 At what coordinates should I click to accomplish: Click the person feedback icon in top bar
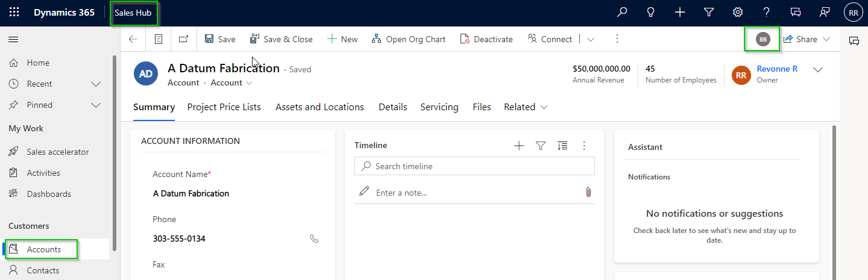tap(825, 13)
